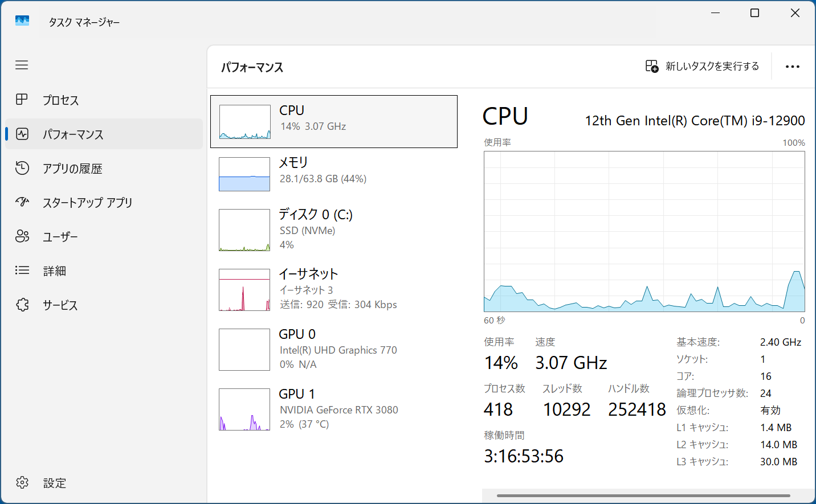The height and width of the screenshot is (504, 816).
Task: Select the CPU item in performance list
Action: 334,121
